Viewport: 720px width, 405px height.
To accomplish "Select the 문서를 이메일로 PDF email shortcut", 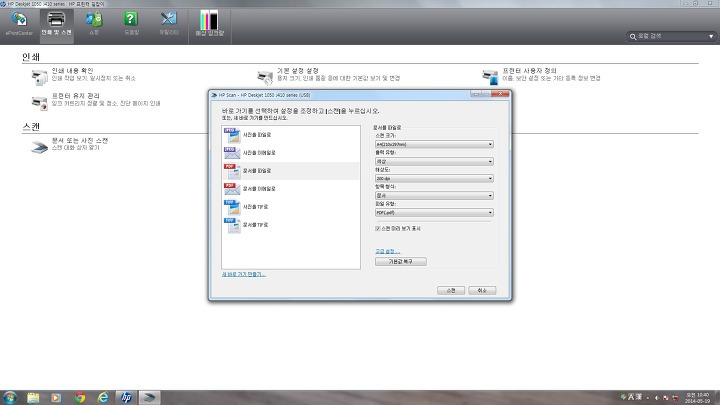I will tap(291, 189).
